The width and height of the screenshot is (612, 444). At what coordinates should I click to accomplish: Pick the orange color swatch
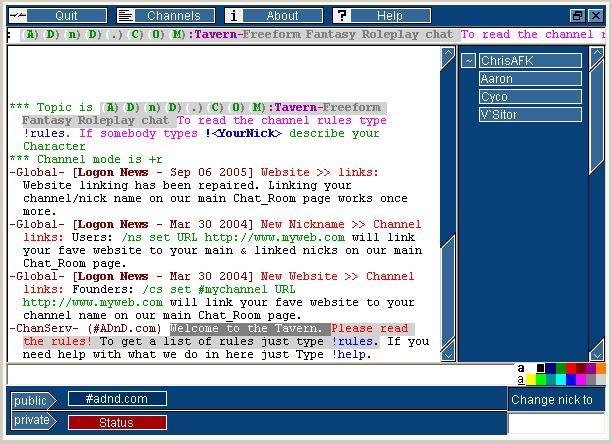tap(601, 368)
